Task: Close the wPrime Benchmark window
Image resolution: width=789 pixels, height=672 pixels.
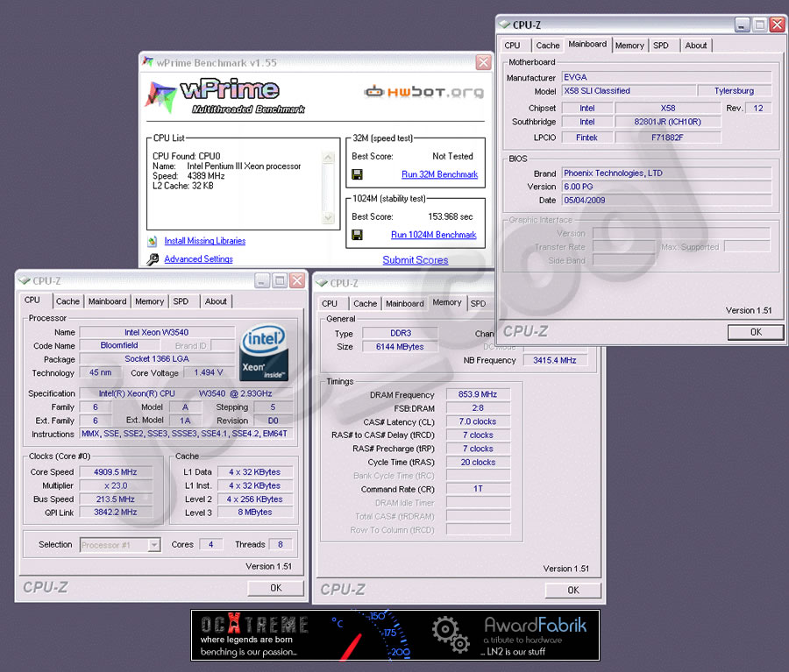Action: 484,62
